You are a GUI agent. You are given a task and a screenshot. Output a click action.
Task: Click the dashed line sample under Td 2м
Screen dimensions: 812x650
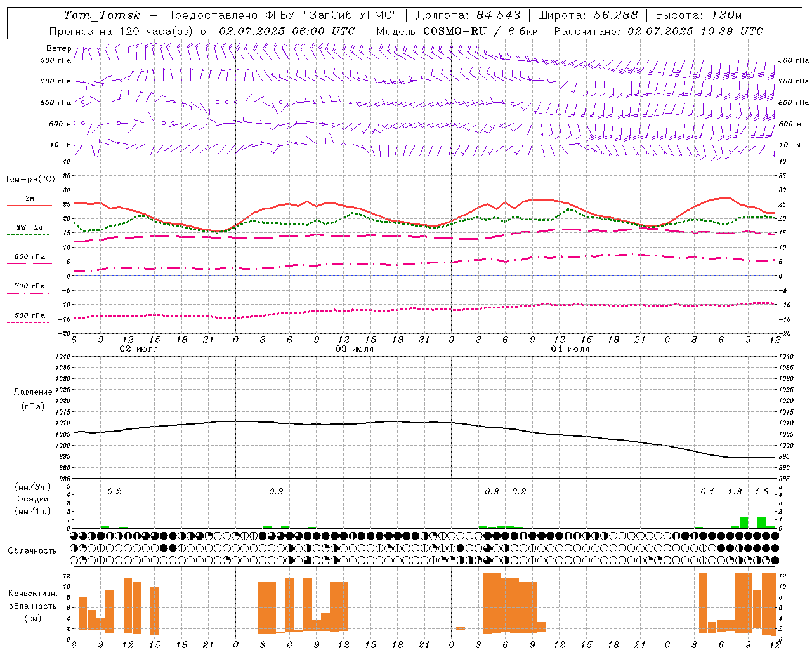29,235
